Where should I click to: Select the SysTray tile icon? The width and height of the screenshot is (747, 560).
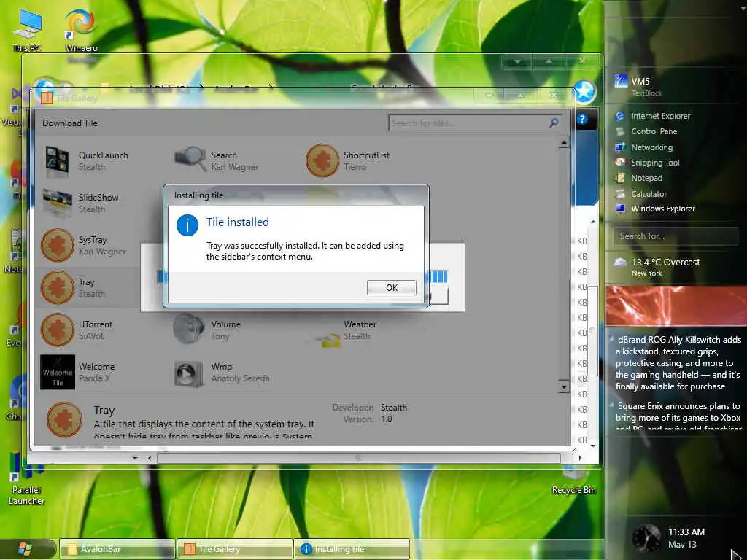pyautogui.click(x=58, y=245)
